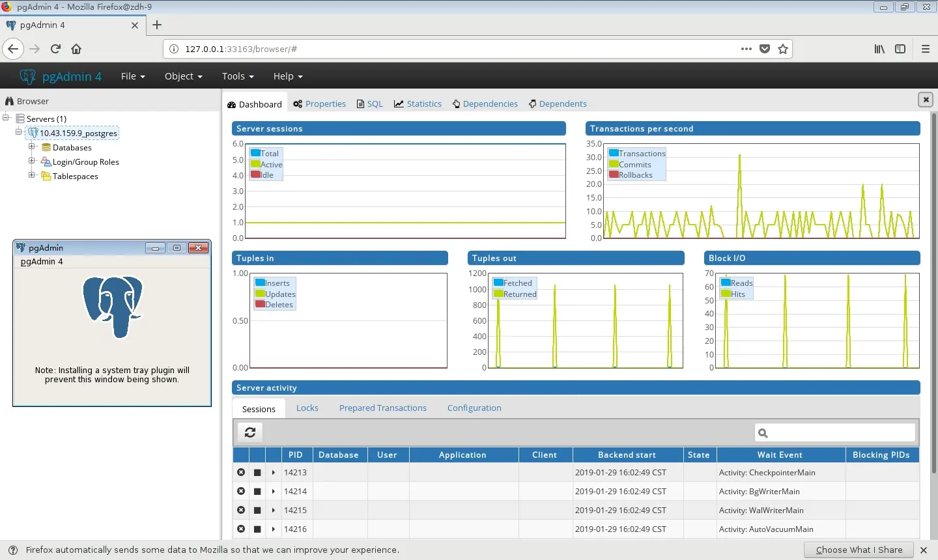
Task: Close the pgAdmin 4 browser tab
Action: point(135,25)
